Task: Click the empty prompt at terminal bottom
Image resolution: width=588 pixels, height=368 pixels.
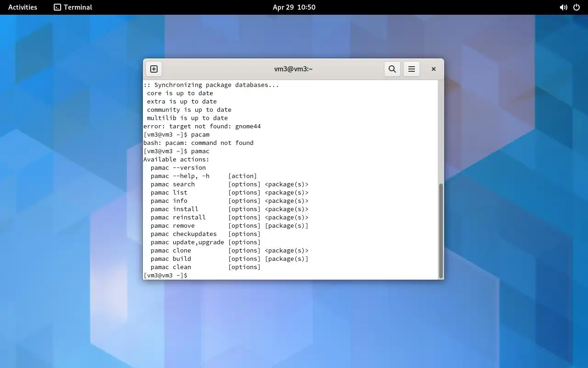Action: (165, 276)
